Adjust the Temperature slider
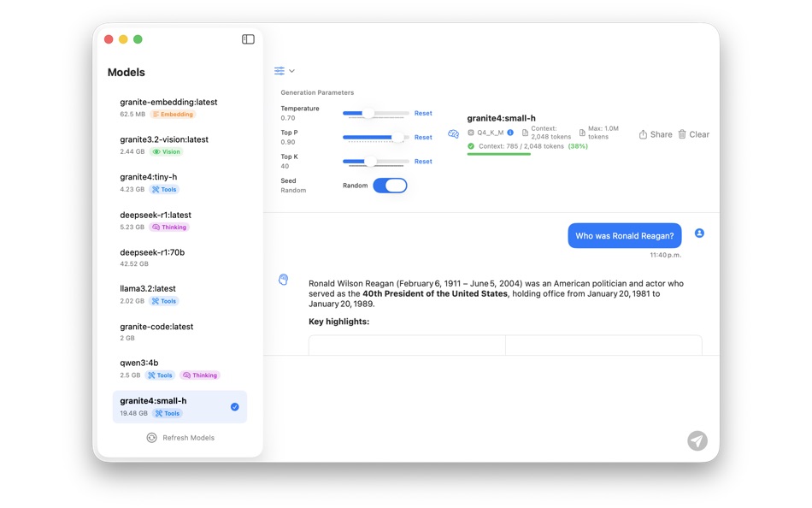 pos(369,112)
